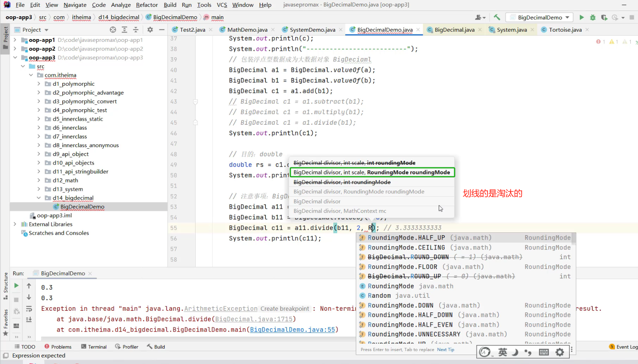
Task: Switch to the BigDecimal.java tab
Action: pos(454,30)
